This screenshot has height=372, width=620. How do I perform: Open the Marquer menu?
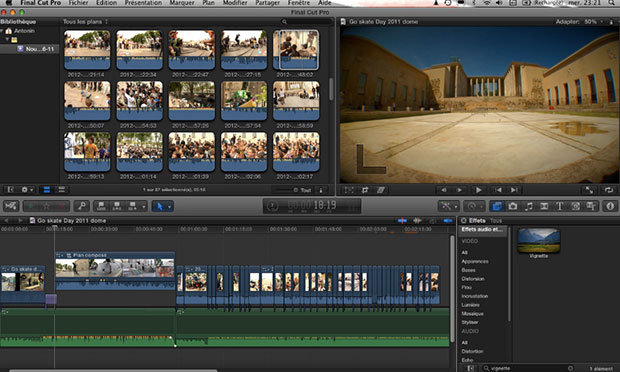[182, 3]
